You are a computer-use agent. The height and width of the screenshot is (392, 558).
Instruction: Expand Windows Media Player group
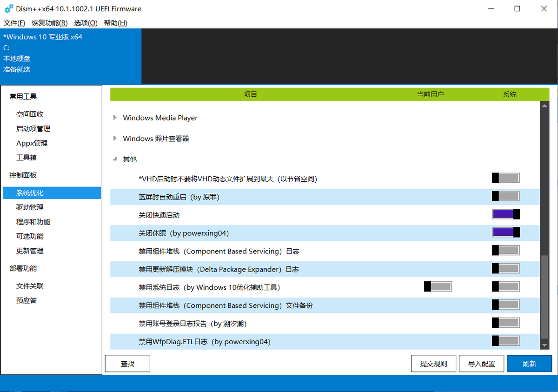coord(115,118)
